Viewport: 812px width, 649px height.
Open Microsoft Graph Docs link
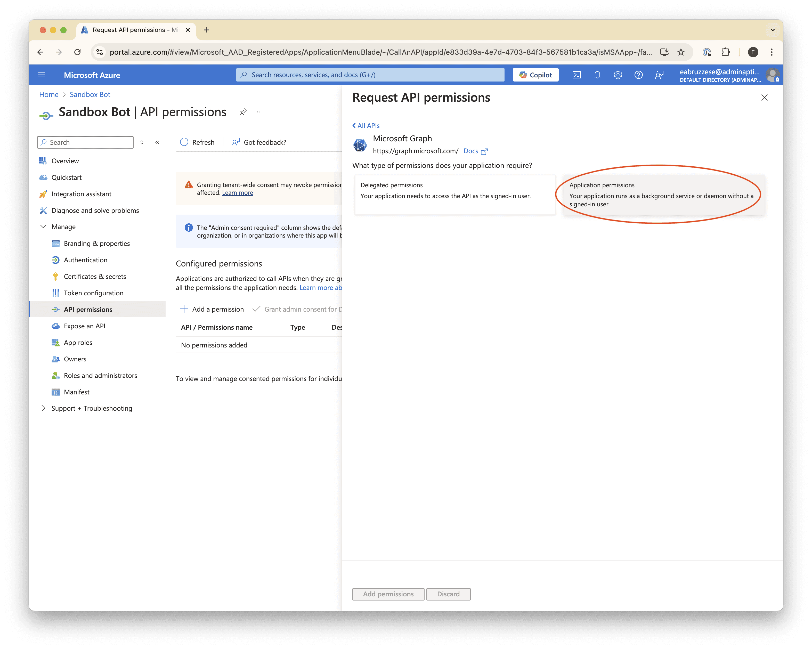point(475,151)
